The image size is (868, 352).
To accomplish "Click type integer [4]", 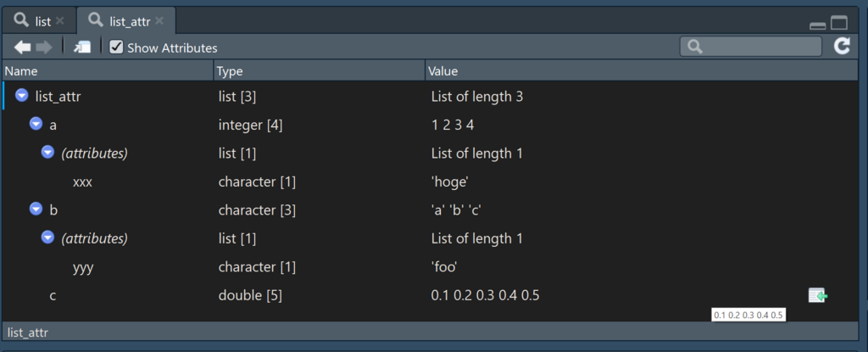I will click(x=250, y=126).
